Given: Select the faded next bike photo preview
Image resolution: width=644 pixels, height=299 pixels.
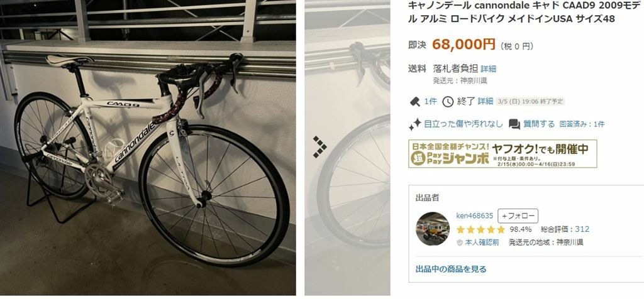Looking at the screenshot, I should tap(347, 148).
